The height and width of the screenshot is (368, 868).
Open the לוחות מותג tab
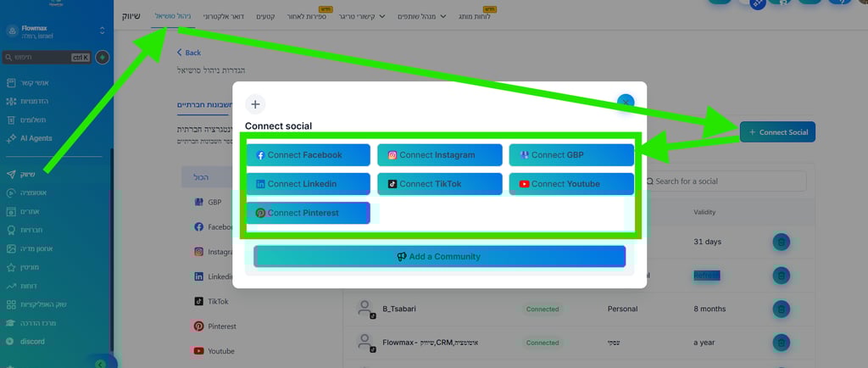point(474,17)
